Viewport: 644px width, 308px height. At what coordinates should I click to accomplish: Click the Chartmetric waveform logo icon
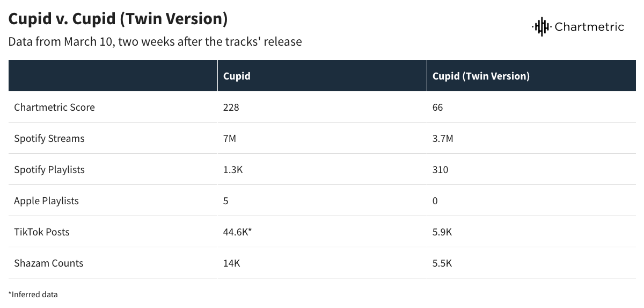[x=541, y=26]
